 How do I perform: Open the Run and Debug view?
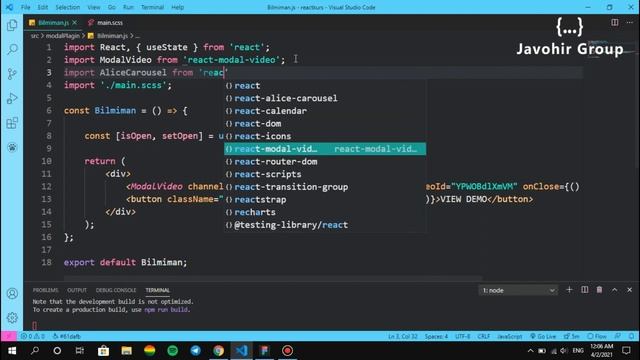(12, 98)
